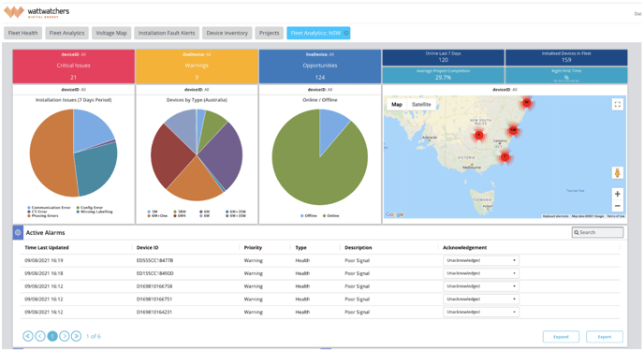Toggle the map fullscreen view icon
The image size is (644, 351).
click(x=617, y=104)
